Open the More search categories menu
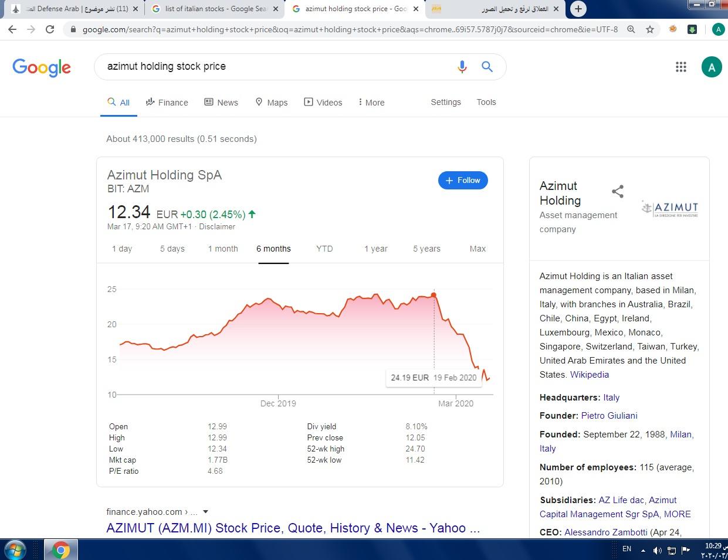Viewport: 728px width, 560px height. [371, 102]
